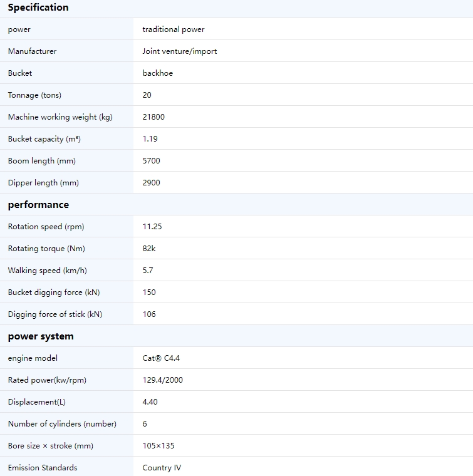Click the Bucket capacity value 1.19
This screenshot has height=476, width=473.
coord(150,139)
